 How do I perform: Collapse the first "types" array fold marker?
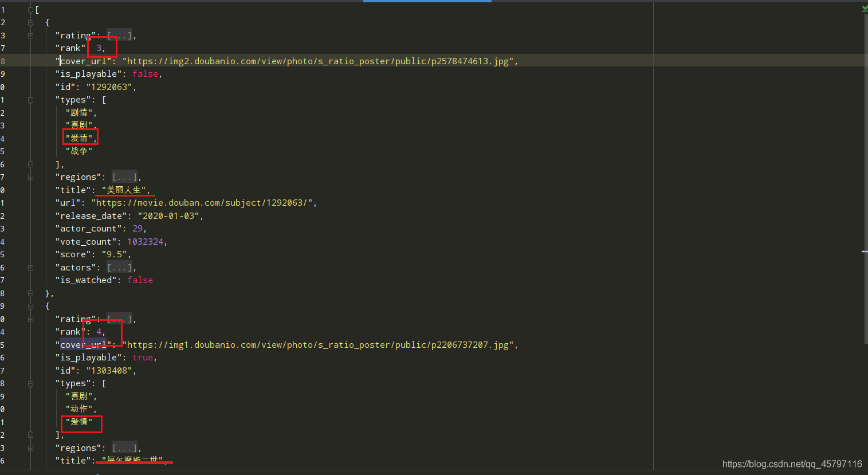pos(30,100)
